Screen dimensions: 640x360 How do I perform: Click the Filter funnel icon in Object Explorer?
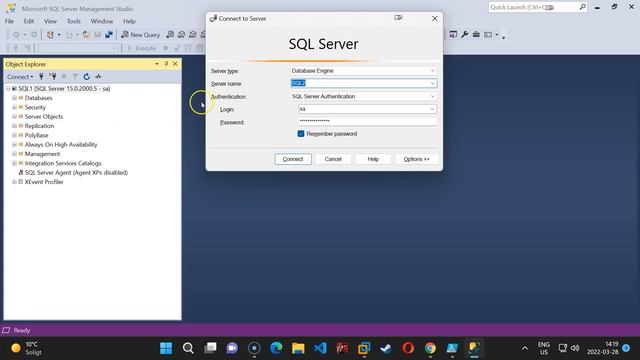point(75,76)
